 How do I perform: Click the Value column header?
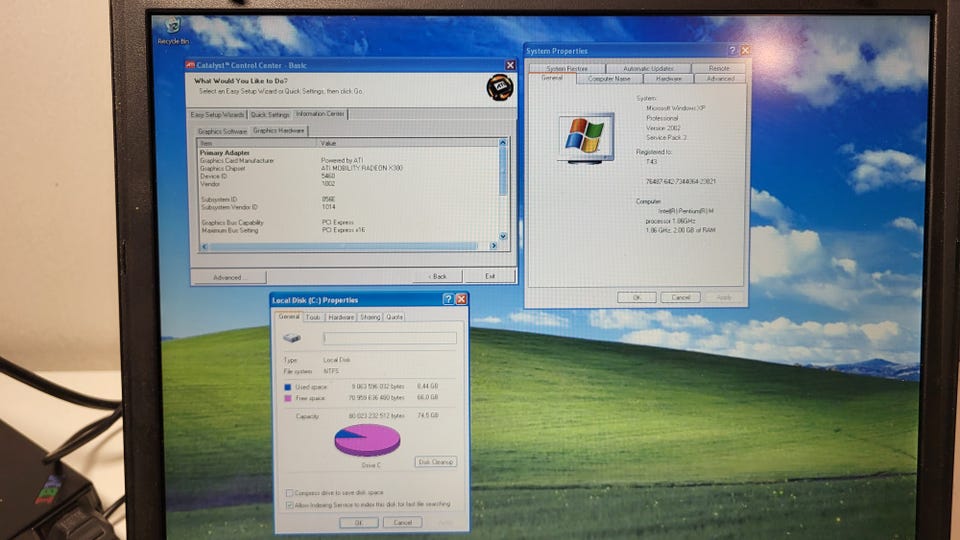point(408,143)
